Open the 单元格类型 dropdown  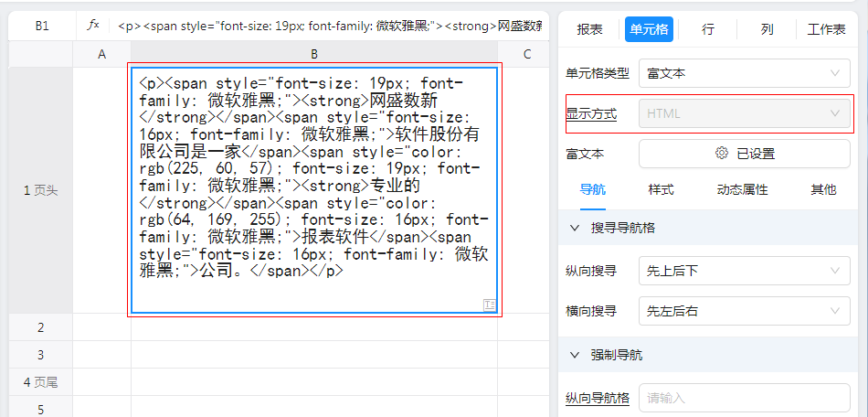point(744,72)
